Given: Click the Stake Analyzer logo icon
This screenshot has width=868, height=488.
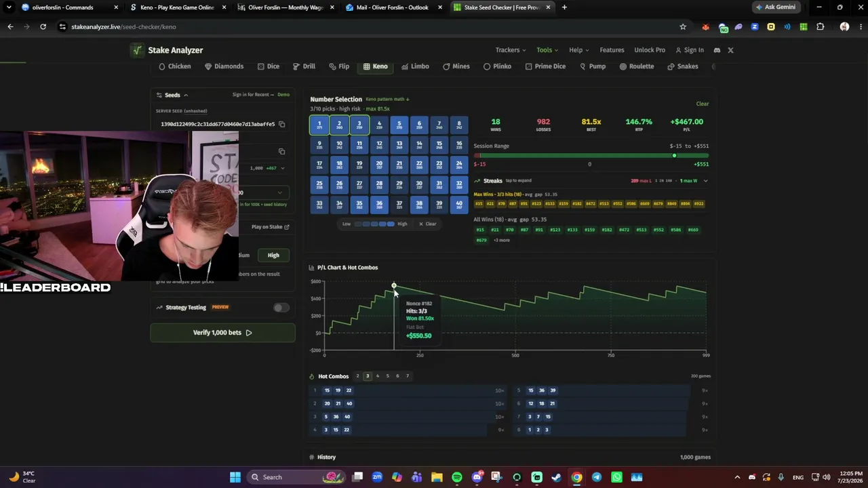Looking at the screenshot, I should coord(138,50).
